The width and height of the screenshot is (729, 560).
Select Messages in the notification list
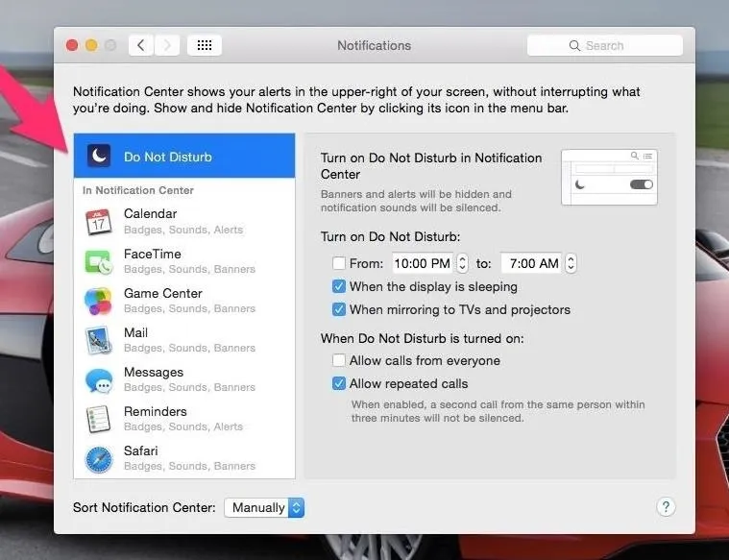(184, 379)
